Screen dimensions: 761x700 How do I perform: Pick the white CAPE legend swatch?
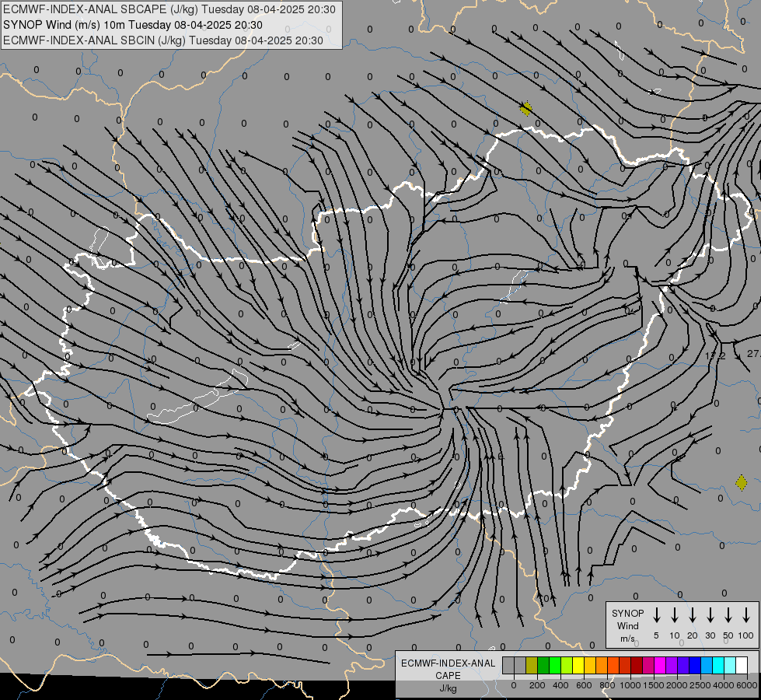coord(742,665)
